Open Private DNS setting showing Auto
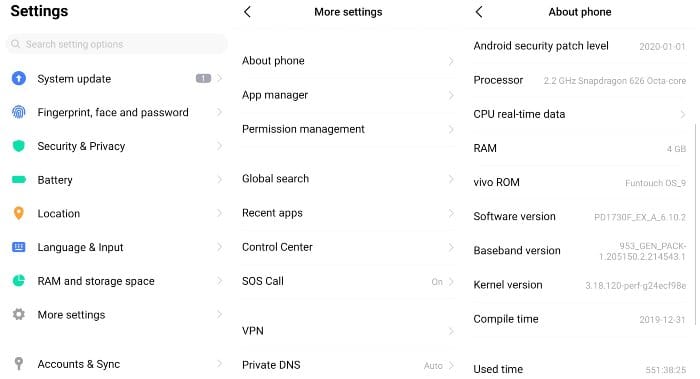 coord(348,365)
